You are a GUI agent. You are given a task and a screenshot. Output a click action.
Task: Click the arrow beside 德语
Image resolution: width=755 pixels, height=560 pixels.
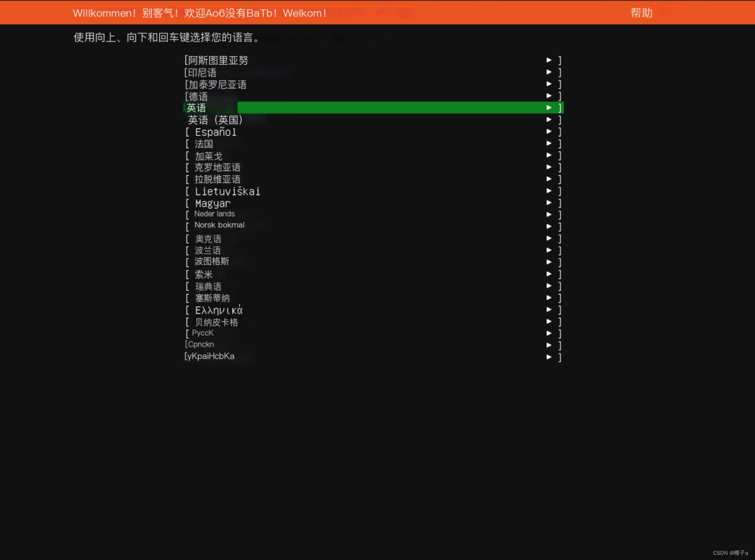549,96
